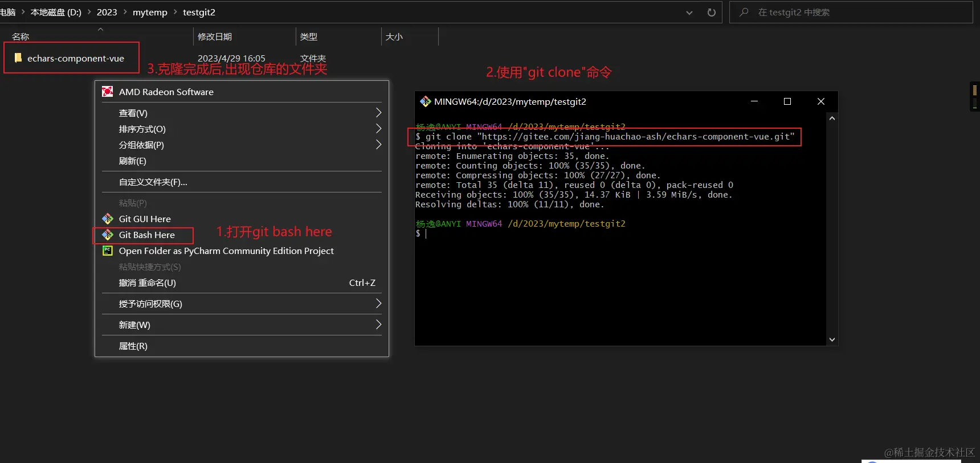Image resolution: width=980 pixels, height=463 pixels.
Task: Expand the 排序方式(O) submenu arrow
Action: click(378, 129)
